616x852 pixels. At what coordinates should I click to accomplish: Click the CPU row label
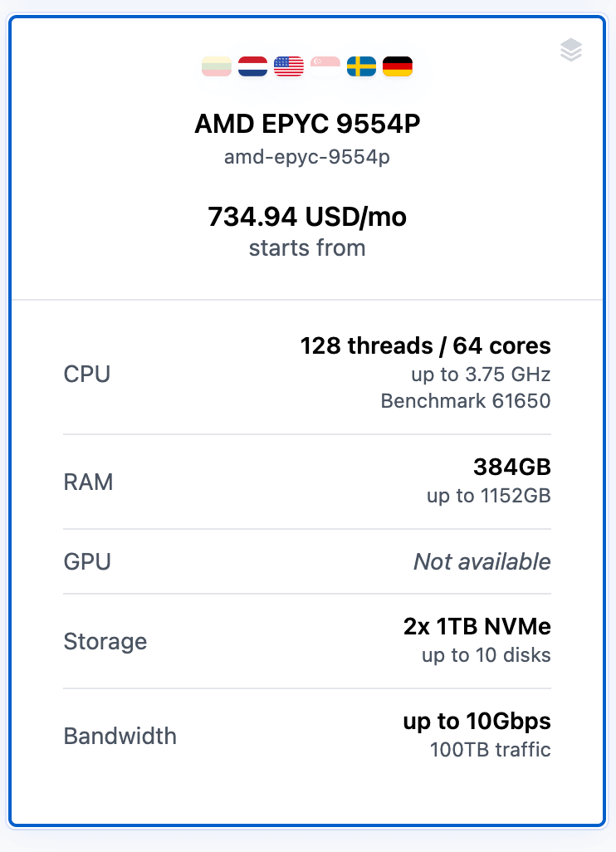pyautogui.click(x=87, y=374)
